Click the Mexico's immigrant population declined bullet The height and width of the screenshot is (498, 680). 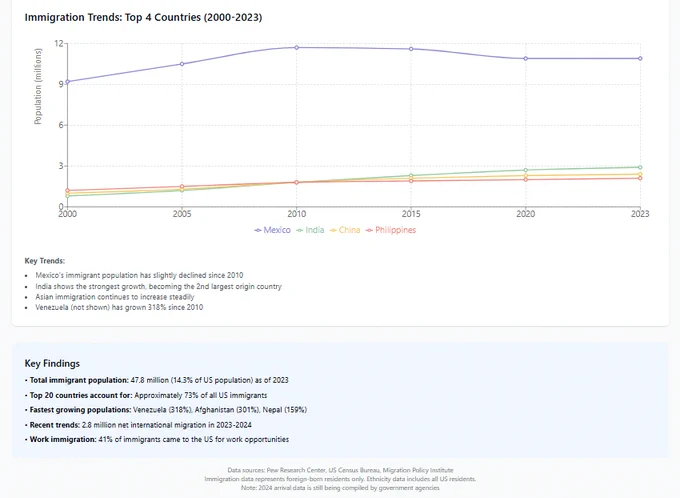point(139,275)
